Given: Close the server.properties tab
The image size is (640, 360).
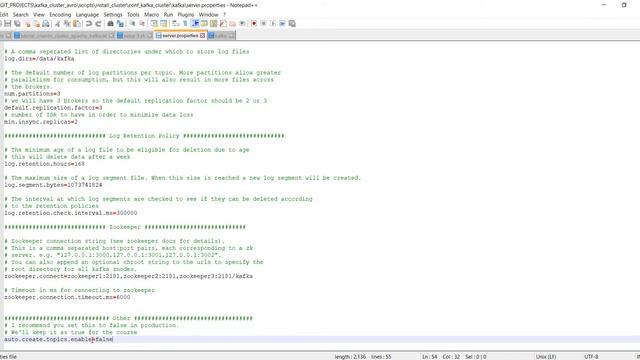Looking at the screenshot, I should click(202, 36).
